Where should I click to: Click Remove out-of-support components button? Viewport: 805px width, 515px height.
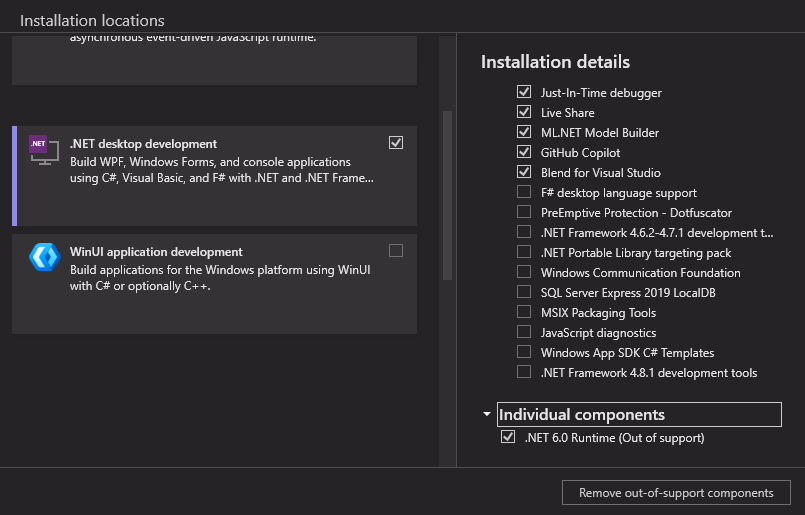pos(676,493)
